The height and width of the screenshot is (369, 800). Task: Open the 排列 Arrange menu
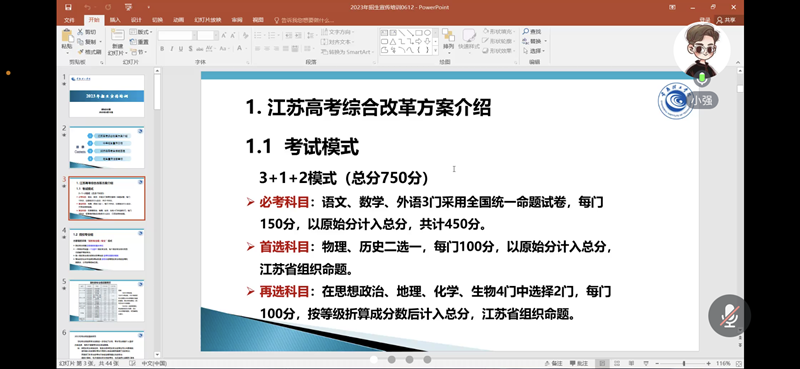point(448,40)
